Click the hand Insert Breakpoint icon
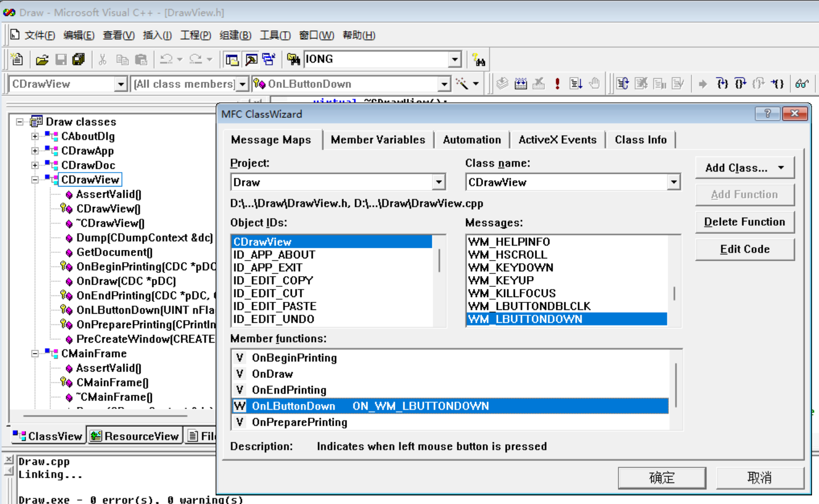 coord(594,84)
